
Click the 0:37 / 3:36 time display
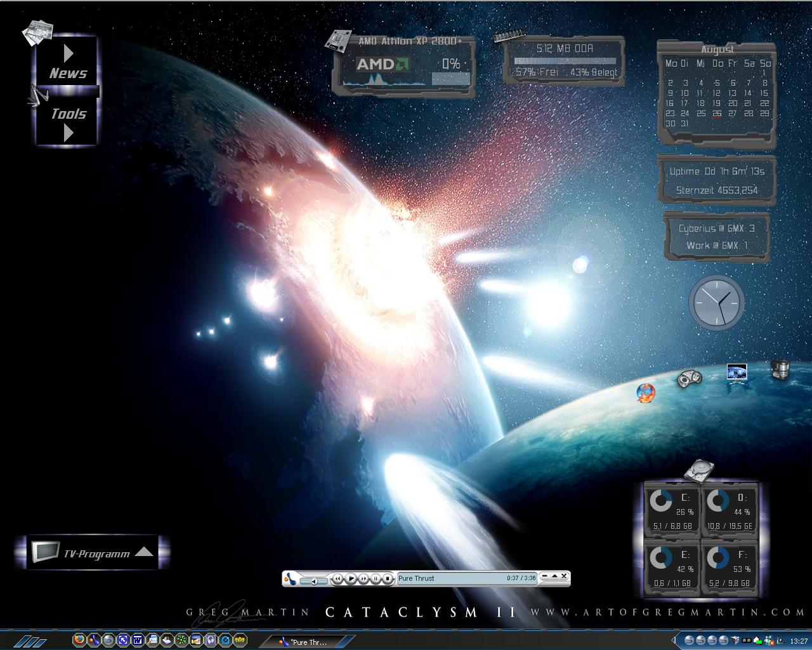pyautogui.click(x=521, y=578)
